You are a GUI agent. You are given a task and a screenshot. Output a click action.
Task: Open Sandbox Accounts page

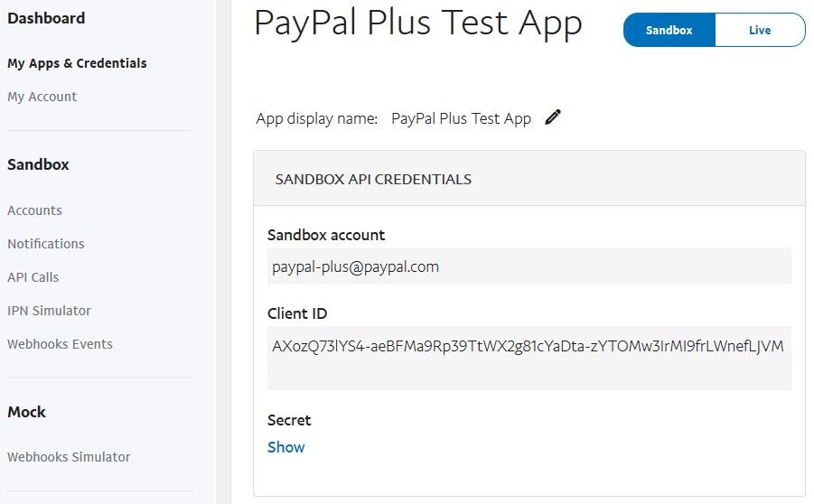34,210
